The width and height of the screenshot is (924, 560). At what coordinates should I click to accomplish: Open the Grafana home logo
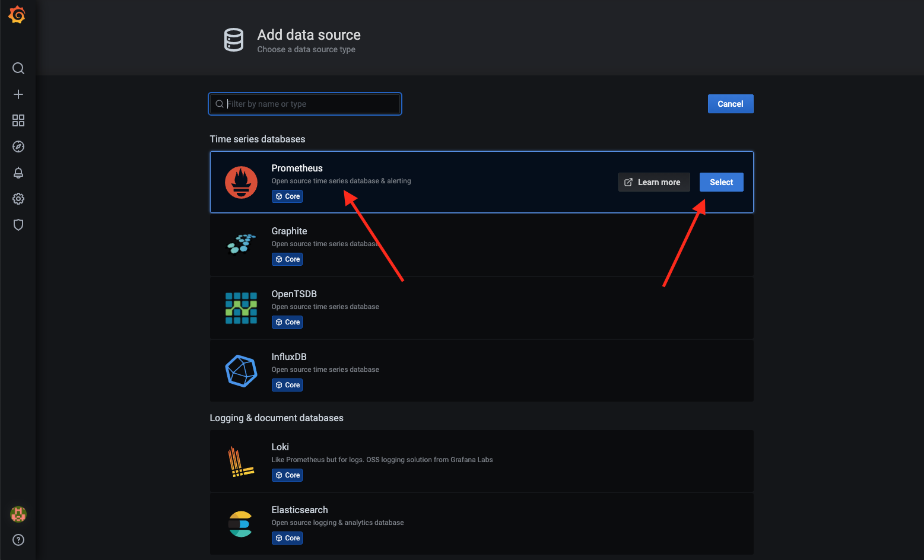tap(17, 15)
